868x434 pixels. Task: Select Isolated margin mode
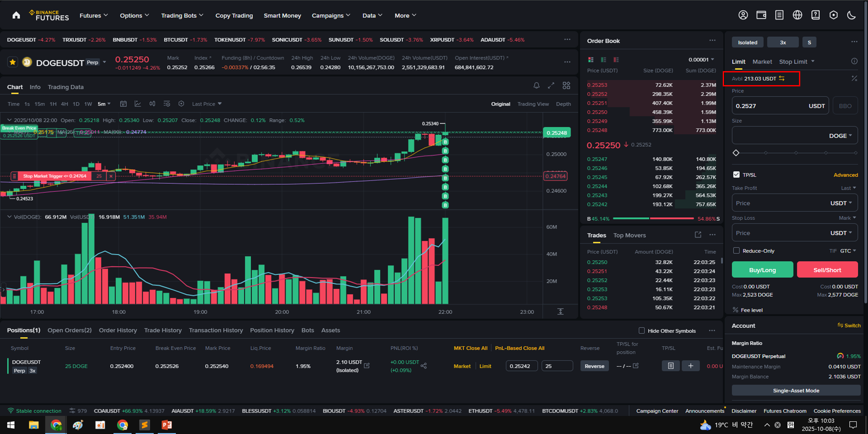point(748,42)
